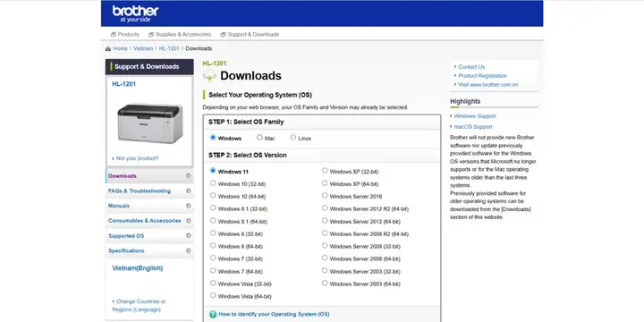The width and height of the screenshot is (644, 322).
Task: Select the Linux OS family option
Action: click(293, 138)
